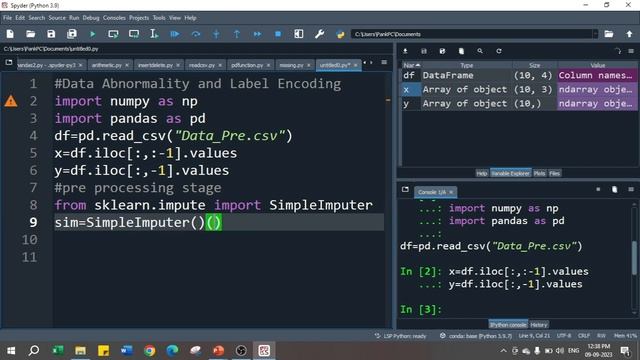
Task: Open the Consoles menu
Action: pos(114,18)
